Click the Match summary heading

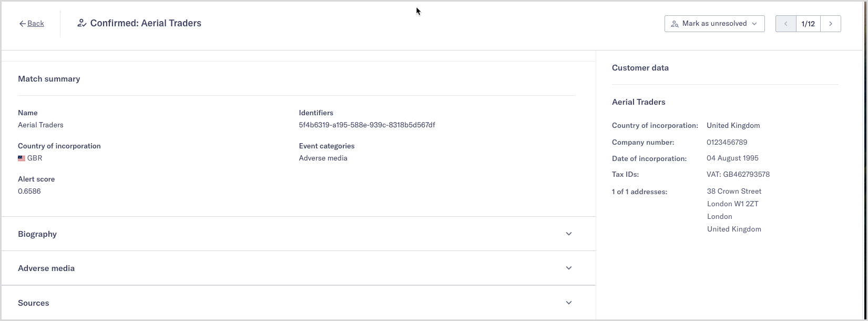tap(49, 79)
